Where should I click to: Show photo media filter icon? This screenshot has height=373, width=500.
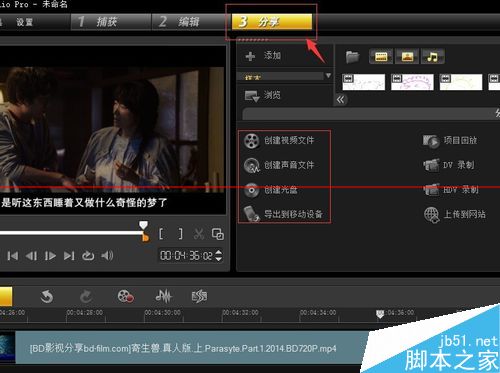(x=407, y=56)
